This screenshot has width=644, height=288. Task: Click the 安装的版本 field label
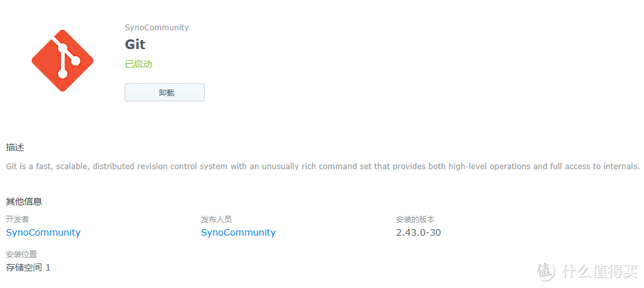[415, 220]
